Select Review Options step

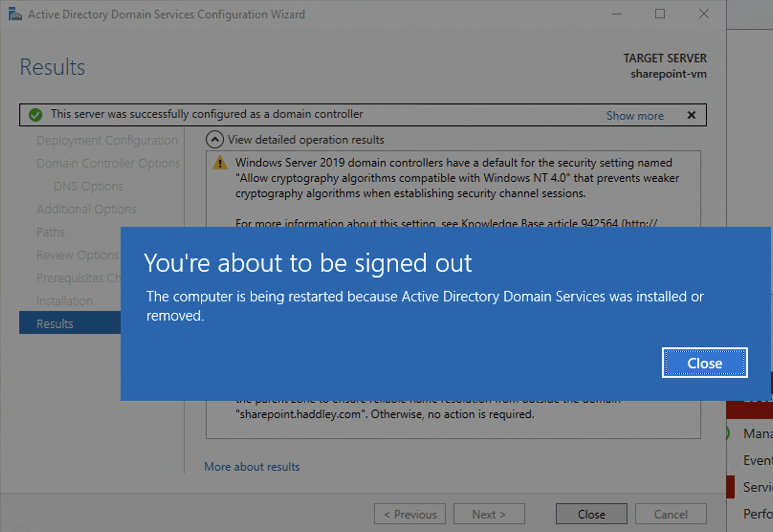(77, 255)
